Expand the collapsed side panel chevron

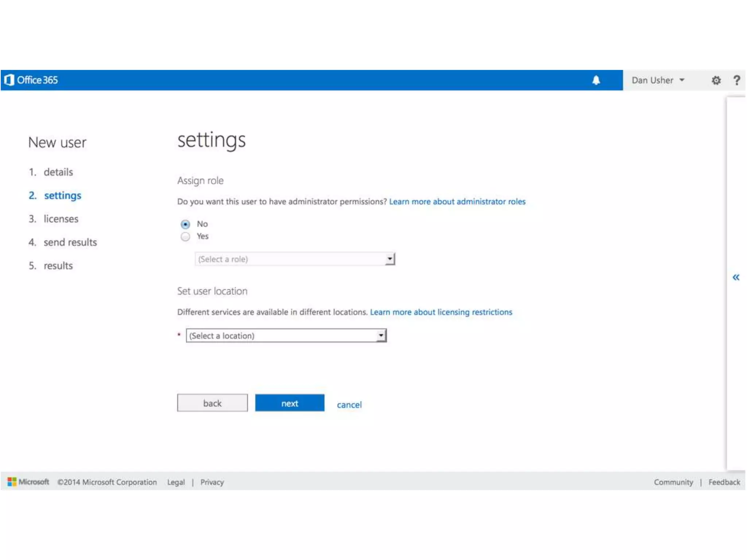click(x=736, y=277)
